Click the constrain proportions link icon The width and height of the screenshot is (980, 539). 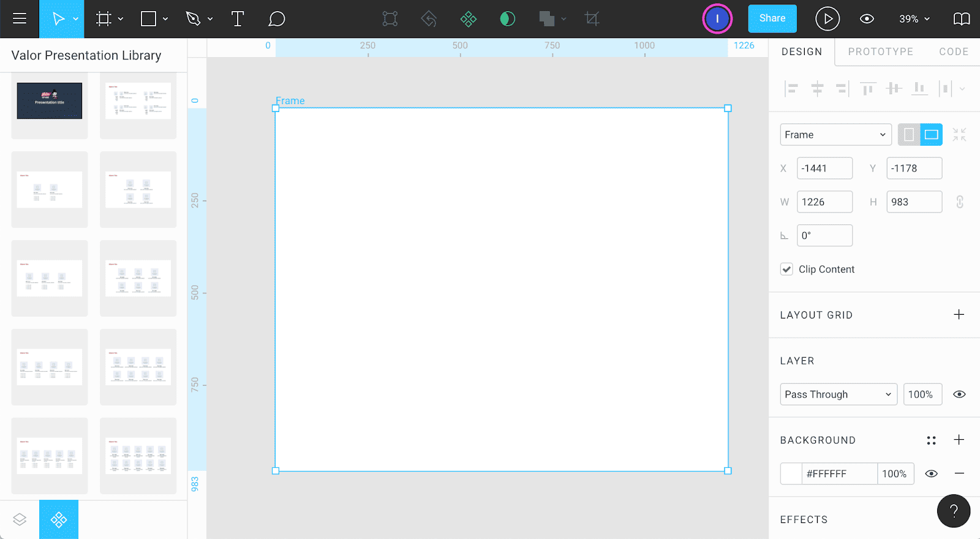[960, 202]
